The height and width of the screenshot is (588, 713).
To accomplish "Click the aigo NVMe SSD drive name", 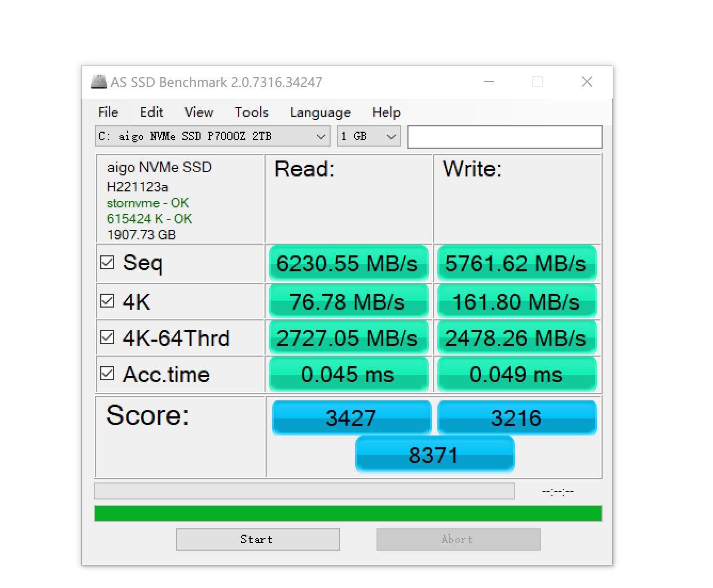I will [159, 167].
